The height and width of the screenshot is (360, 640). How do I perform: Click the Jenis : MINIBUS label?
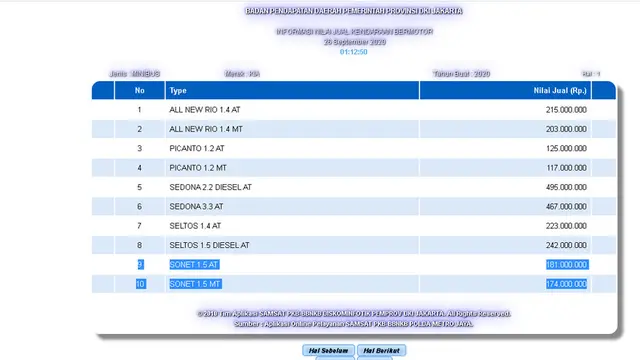135,74
